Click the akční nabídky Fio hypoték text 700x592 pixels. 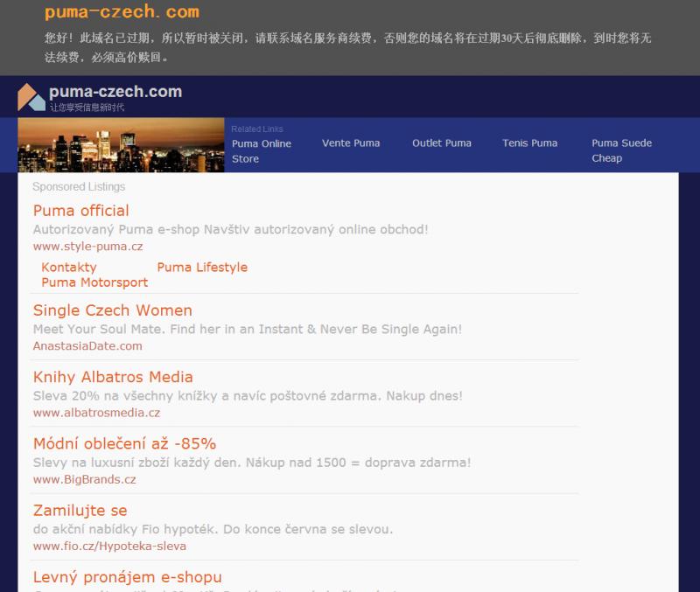[x=213, y=530]
